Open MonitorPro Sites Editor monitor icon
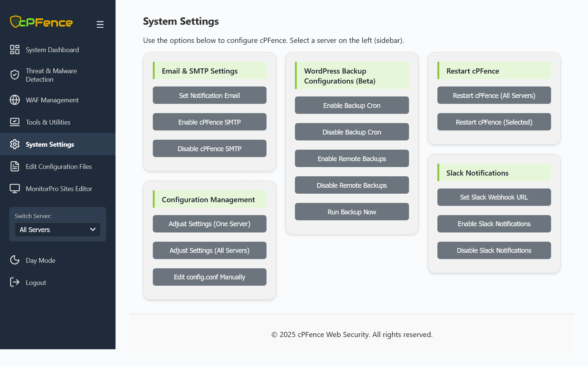Screen dimensions: 588x367 coord(15,188)
